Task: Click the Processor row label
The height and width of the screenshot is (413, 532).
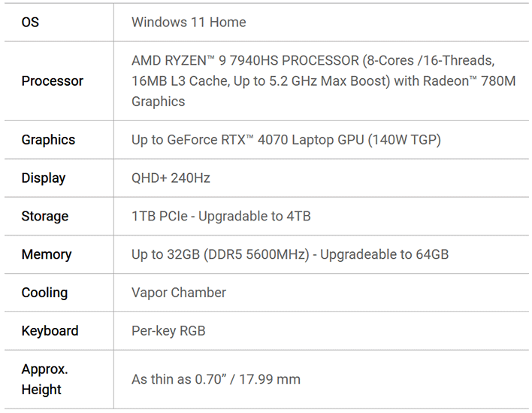Action: pos(53,81)
